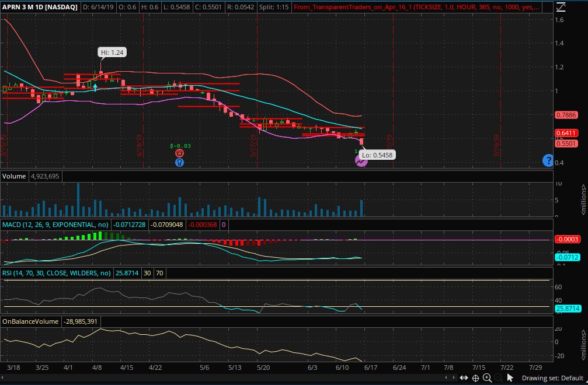Click the expand/compress chart width icon
Screen dimensions: 588x385
pyautogui.click(x=464, y=378)
